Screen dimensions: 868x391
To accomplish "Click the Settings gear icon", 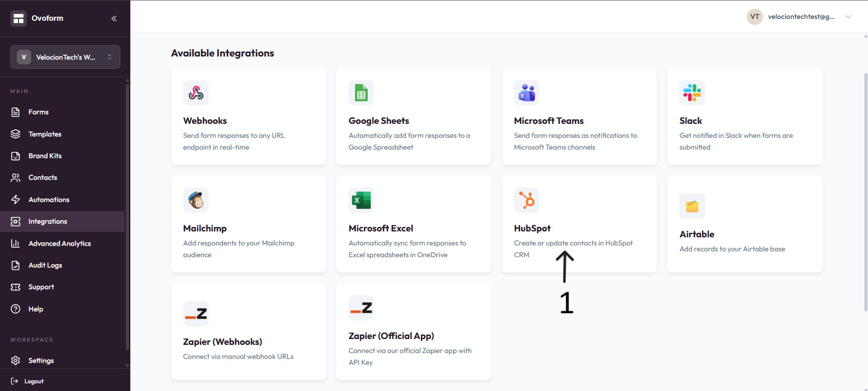I will pos(15,361).
